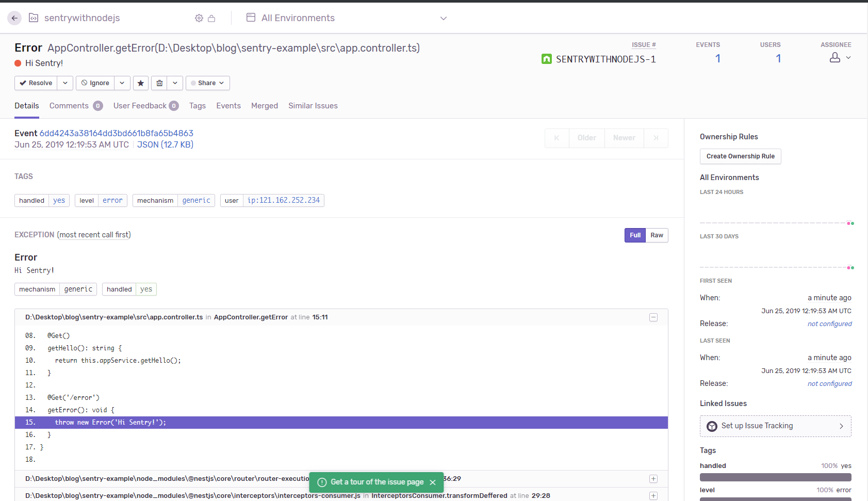Screen dimensions: 868x501
Task: Open the Similar Issues tab
Action: click(313, 106)
